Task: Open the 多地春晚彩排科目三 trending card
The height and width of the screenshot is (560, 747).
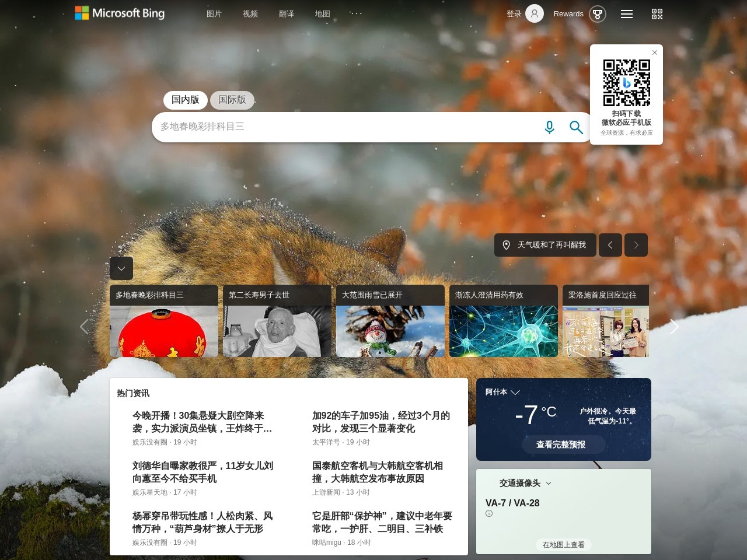Action: 164,320
